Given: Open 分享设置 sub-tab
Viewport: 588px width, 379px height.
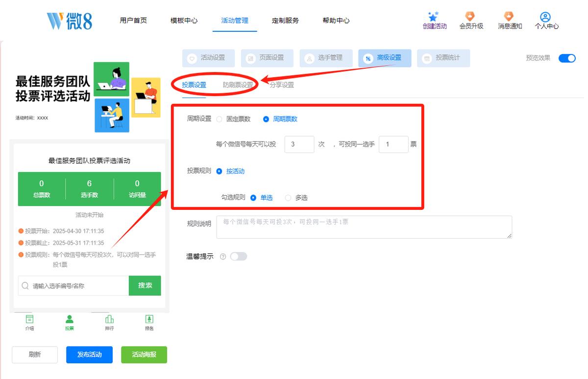Looking at the screenshot, I should [282, 85].
